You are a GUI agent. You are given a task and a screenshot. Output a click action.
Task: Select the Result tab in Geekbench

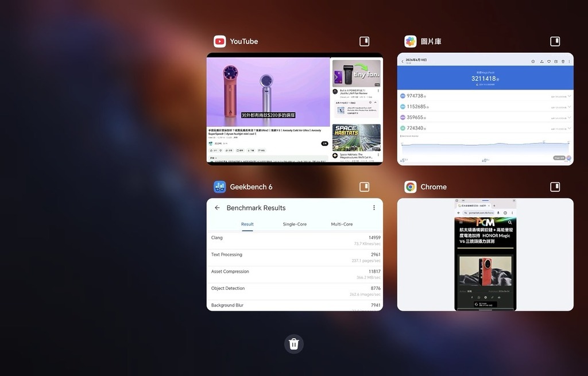click(247, 224)
